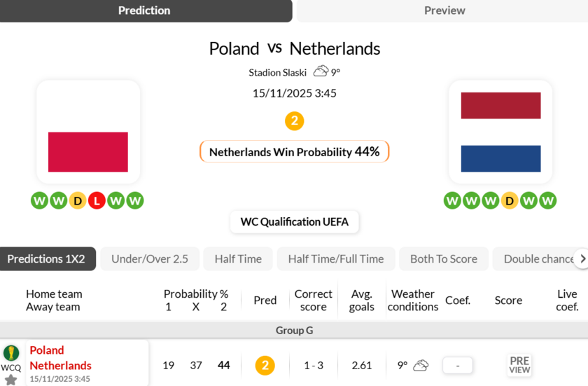This screenshot has width=588, height=386.
Task: Select the Half Time/Full Time tab
Action: tap(336, 259)
